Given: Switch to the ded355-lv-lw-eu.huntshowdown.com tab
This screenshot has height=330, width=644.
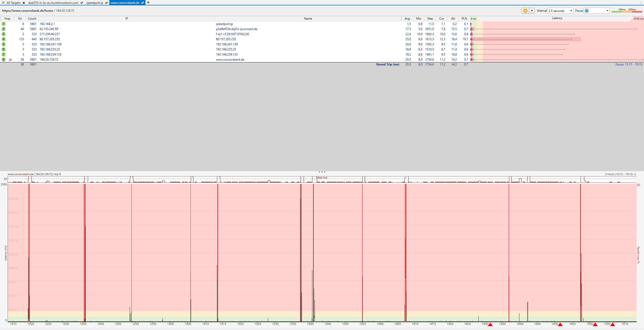Looking at the screenshot, I should pyautogui.click(x=53, y=3).
